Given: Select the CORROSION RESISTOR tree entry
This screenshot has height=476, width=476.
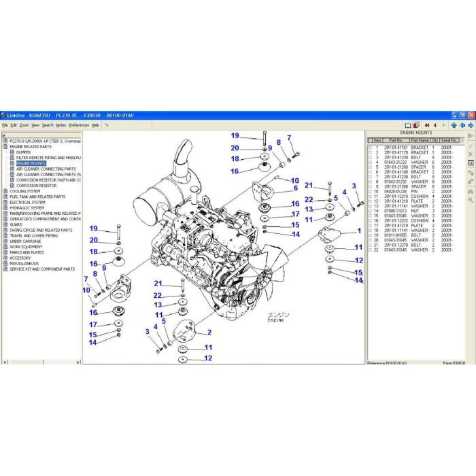Looking at the screenshot, I should (37, 186).
